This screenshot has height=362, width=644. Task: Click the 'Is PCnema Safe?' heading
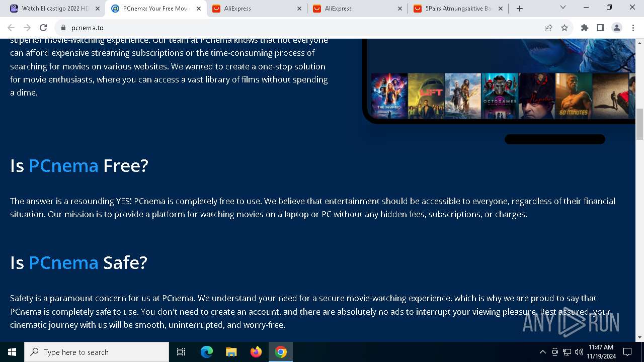78,262
